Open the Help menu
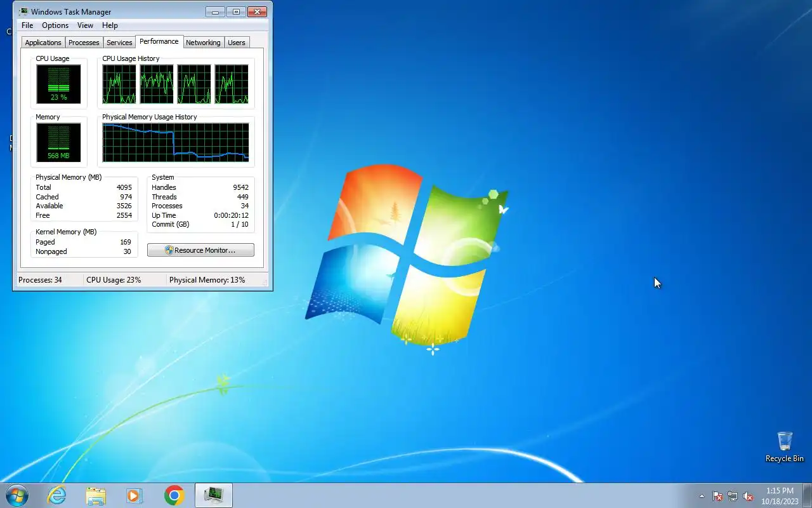This screenshot has height=508, width=812. tap(110, 25)
